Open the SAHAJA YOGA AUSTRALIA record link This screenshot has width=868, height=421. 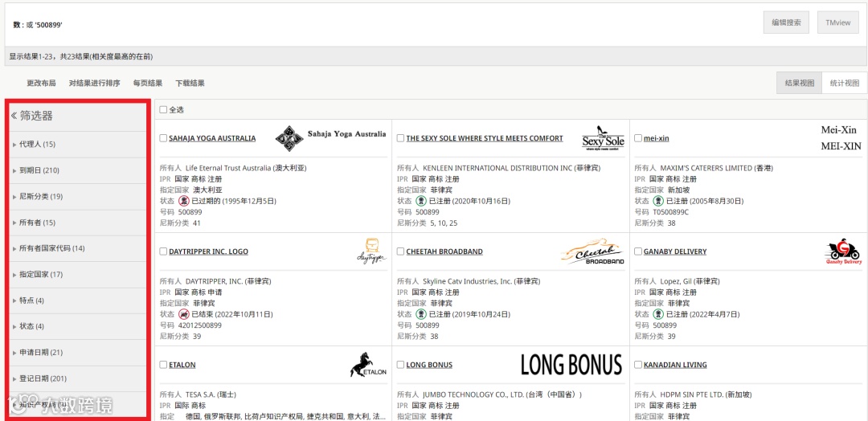[212, 138]
